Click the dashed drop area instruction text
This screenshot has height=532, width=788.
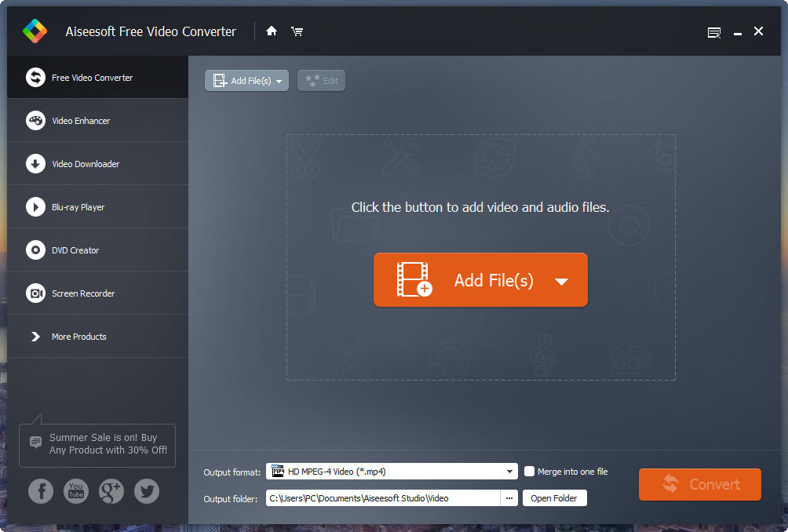pos(480,207)
